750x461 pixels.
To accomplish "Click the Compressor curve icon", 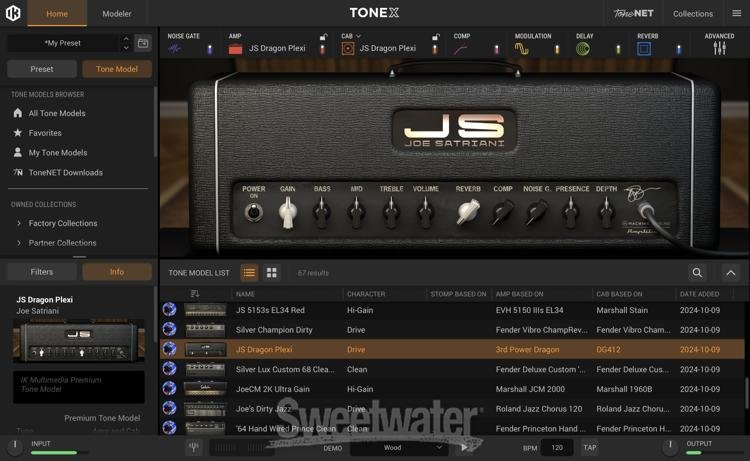I will (x=460, y=48).
